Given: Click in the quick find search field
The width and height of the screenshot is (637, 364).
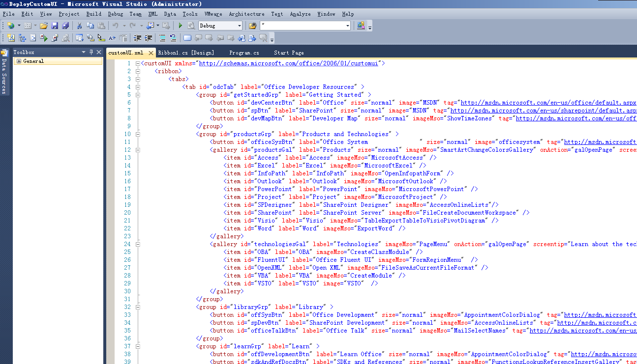Looking at the screenshot, I should (x=302, y=26).
